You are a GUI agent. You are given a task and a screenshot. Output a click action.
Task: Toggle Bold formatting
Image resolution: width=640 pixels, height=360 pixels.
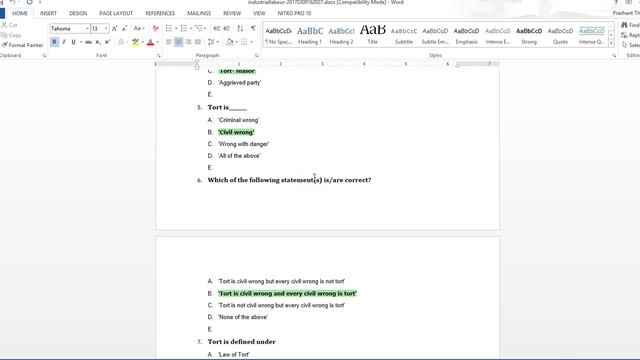click(54, 42)
